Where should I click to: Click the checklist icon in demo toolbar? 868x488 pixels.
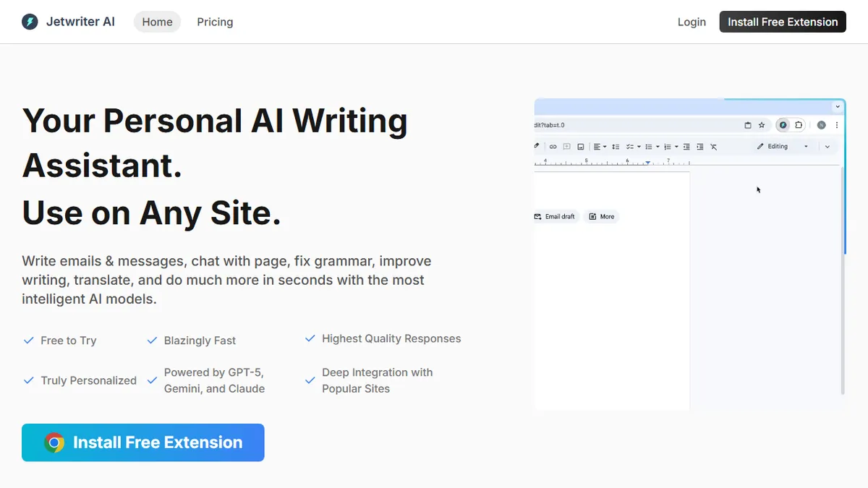pos(630,147)
